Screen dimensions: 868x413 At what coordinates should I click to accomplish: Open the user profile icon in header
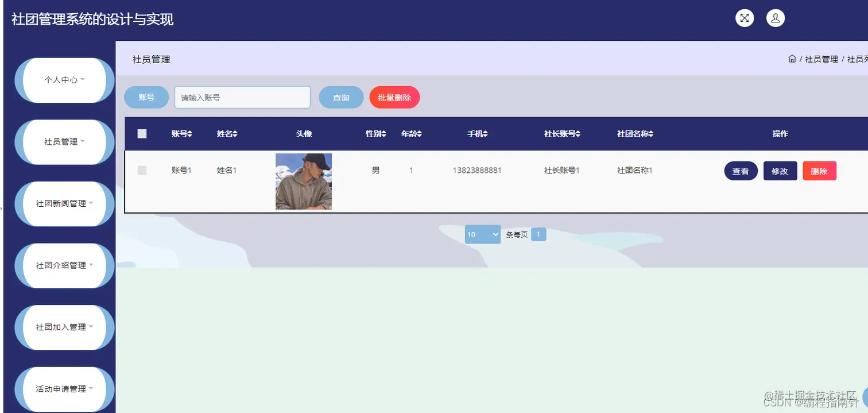(x=776, y=18)
